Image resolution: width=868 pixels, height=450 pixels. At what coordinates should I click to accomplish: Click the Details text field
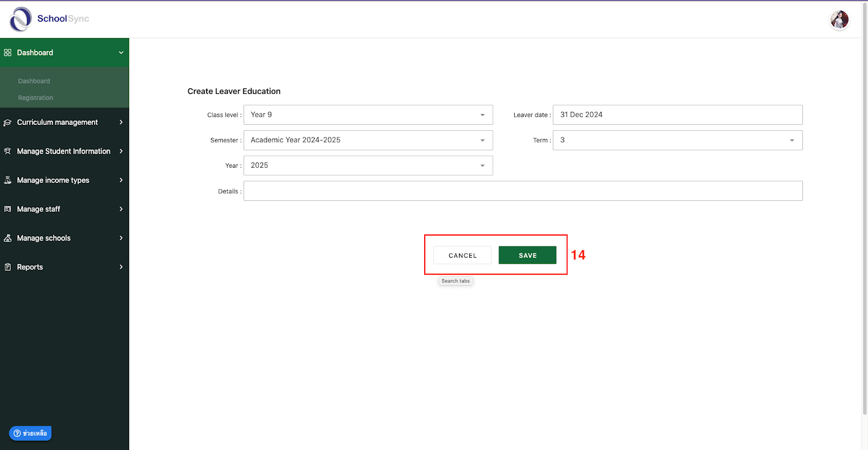point(523,191)
